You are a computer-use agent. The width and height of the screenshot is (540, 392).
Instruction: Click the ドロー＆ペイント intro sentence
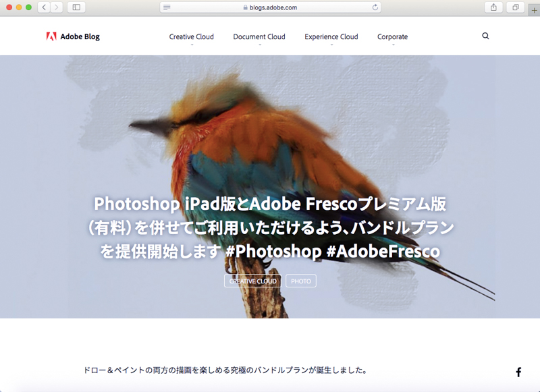tap(226, 370)
